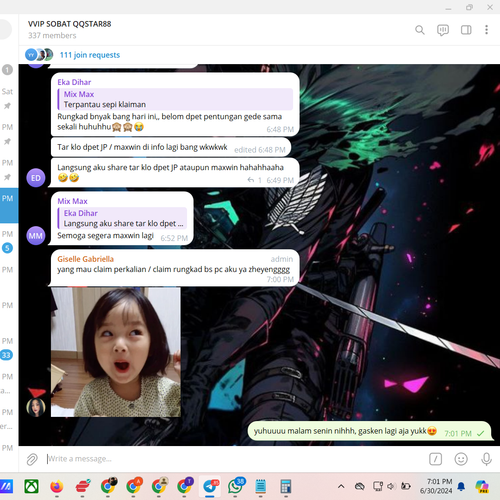Click message 'Semoga segera maxwin lagi'
The image size is (500, 500).
105,236
